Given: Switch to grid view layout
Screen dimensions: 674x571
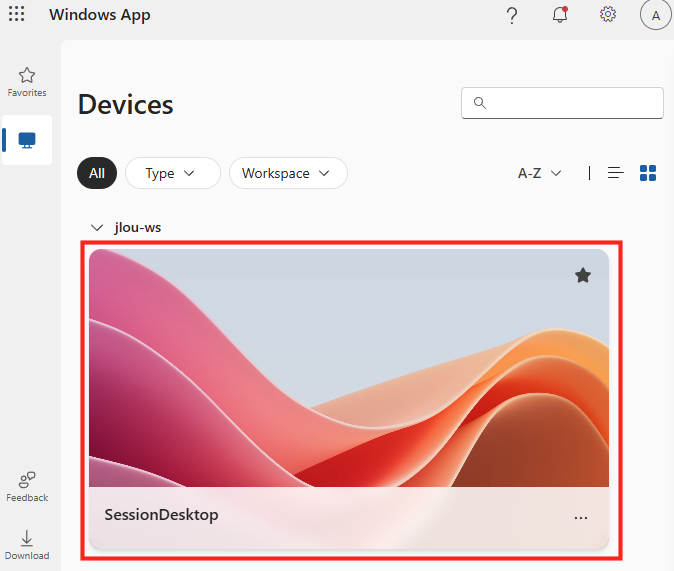Looking at the screenshot, I should (x=648, y=173).
